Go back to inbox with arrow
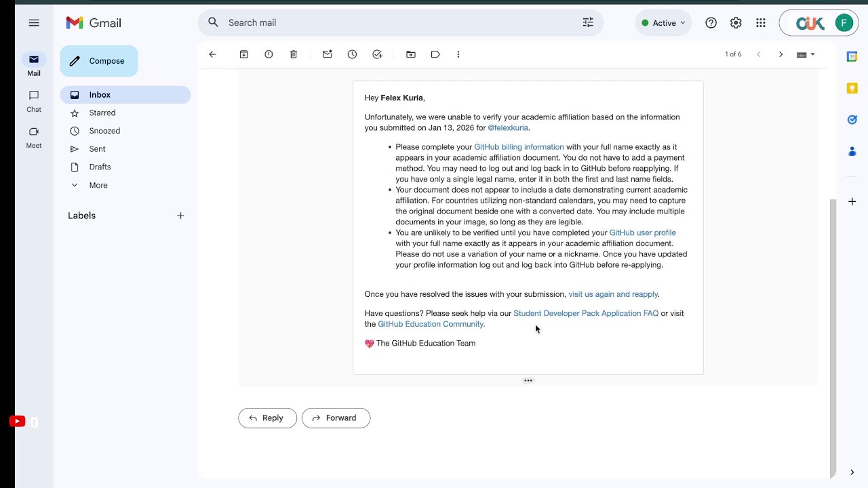The image size is (868, 488). tap(212, 54)
